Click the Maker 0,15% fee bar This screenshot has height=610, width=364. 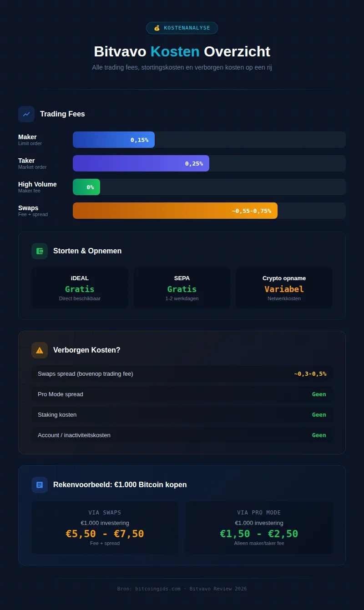pyautogui.click(x=114, y=140)
